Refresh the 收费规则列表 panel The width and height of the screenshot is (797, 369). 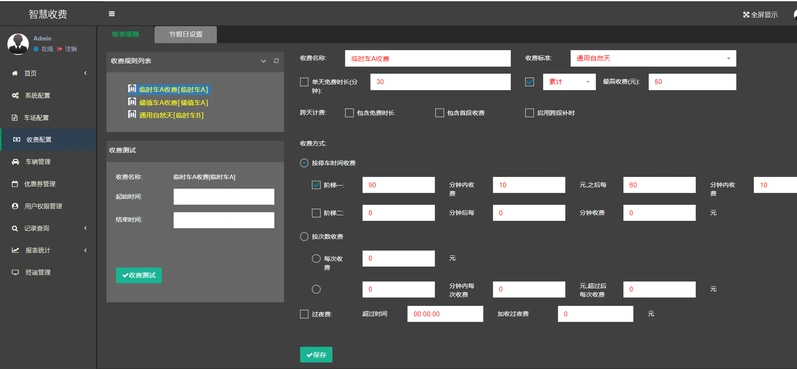point(276,61)
